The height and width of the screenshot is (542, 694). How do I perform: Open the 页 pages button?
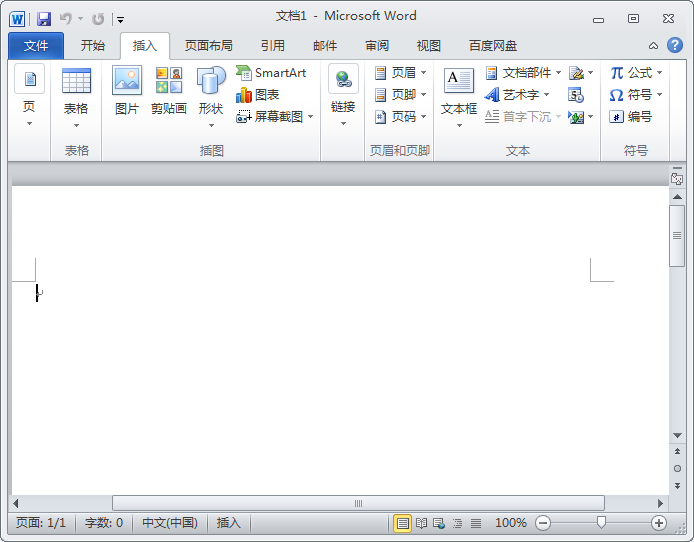tap(29, 96)
